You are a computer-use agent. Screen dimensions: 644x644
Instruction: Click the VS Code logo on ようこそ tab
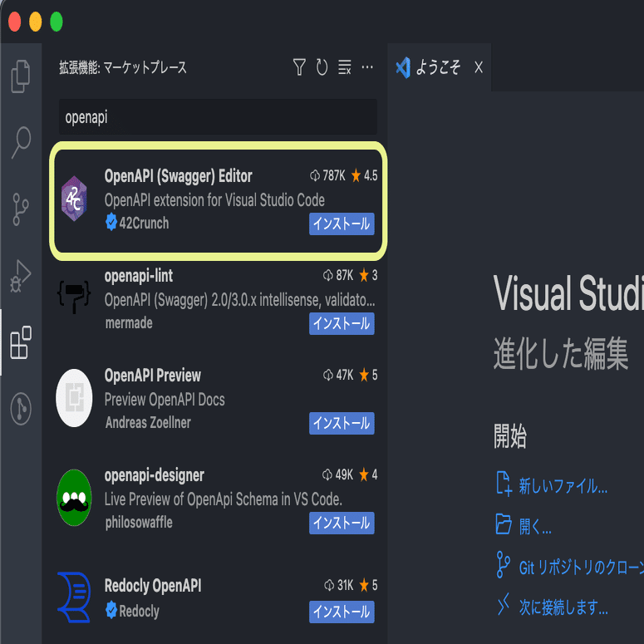403,68
